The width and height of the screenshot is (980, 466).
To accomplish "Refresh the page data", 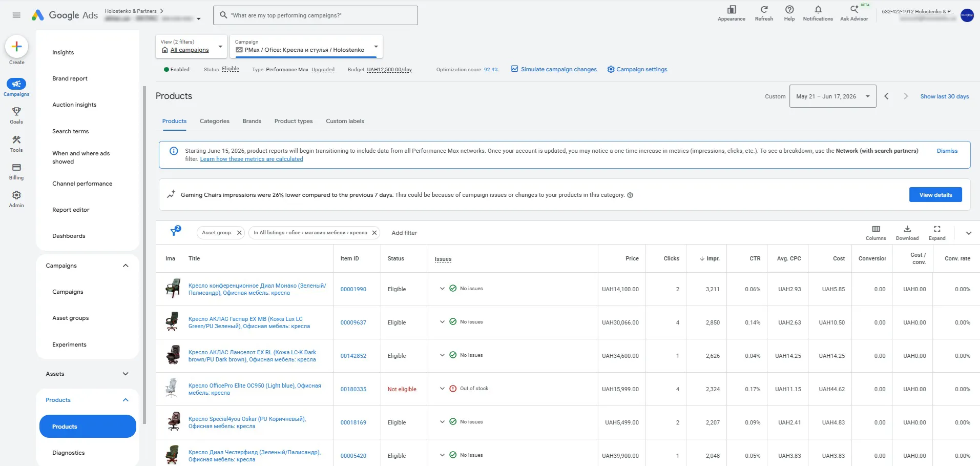I will (764, 13).
